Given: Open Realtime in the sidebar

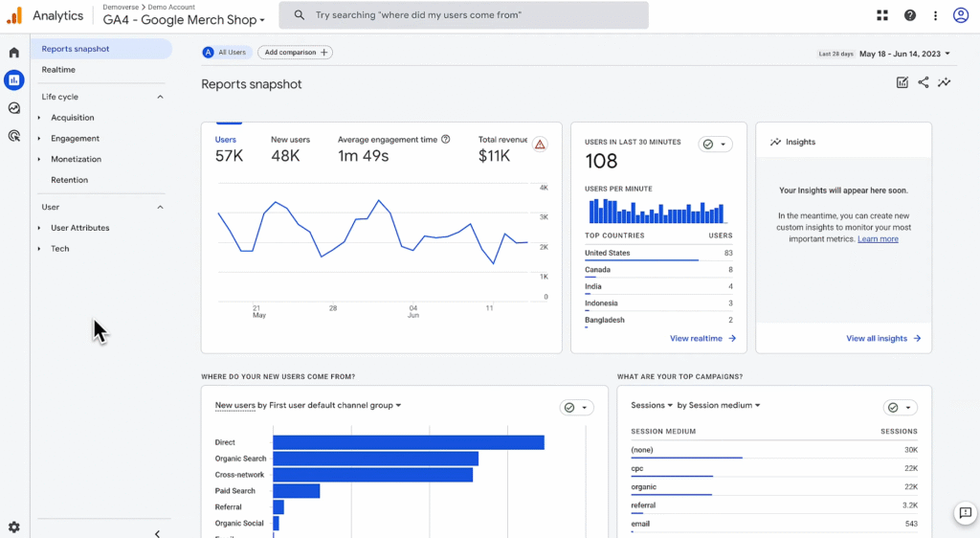Looking at the screenshot, I should point(58,69).
